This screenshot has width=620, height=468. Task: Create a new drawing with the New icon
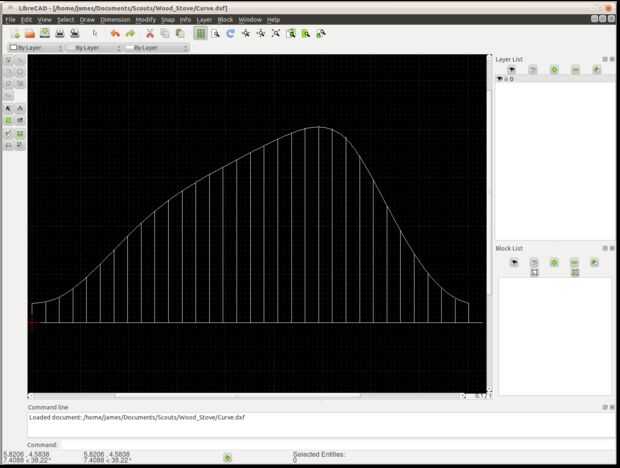15,34
